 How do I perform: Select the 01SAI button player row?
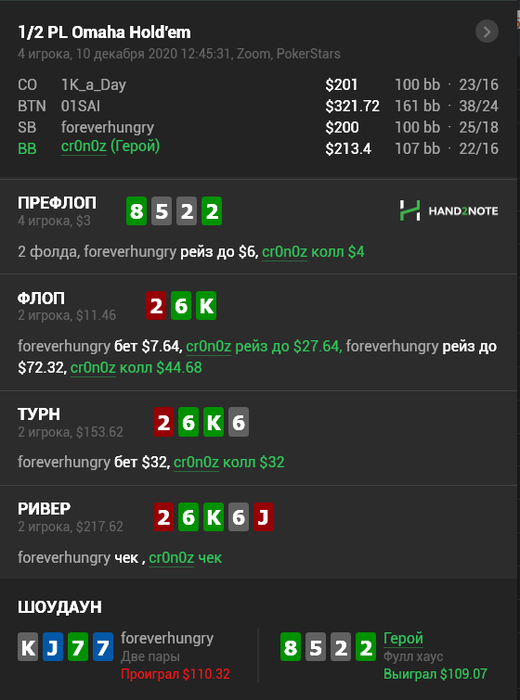[x=258, y=106]
